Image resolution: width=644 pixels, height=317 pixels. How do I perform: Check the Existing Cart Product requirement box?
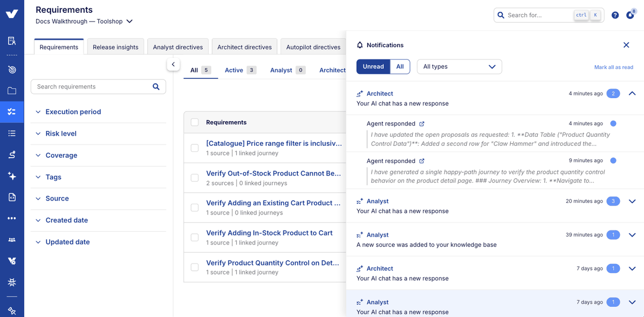pyautogui.click(x=195, y=208)
